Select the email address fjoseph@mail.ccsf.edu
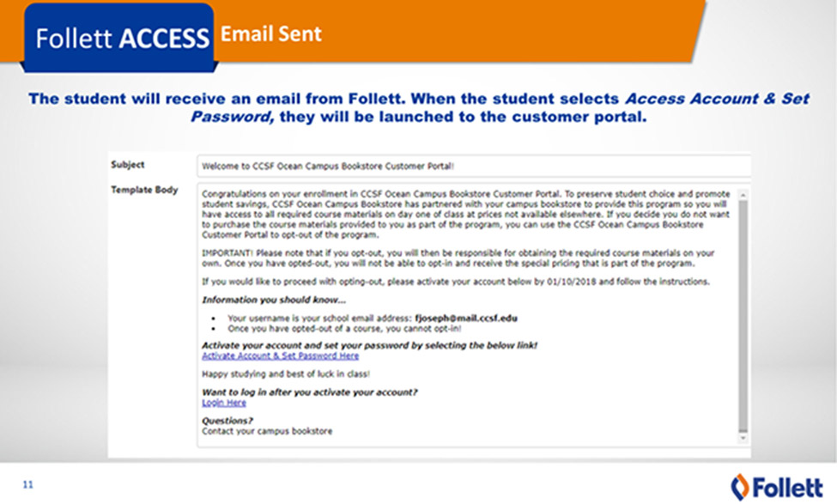The width and height of the screenshot is (837, 504). coord(466,319)
